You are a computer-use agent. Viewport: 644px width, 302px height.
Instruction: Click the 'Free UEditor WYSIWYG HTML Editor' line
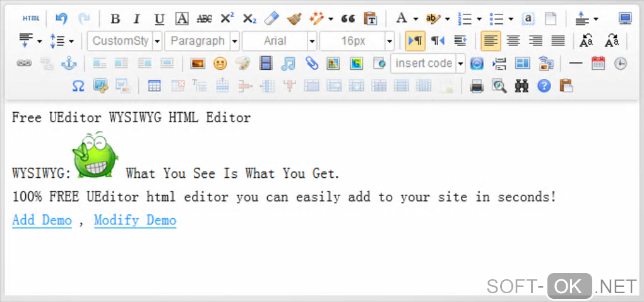pyautogui.click(x=131, y=118)
